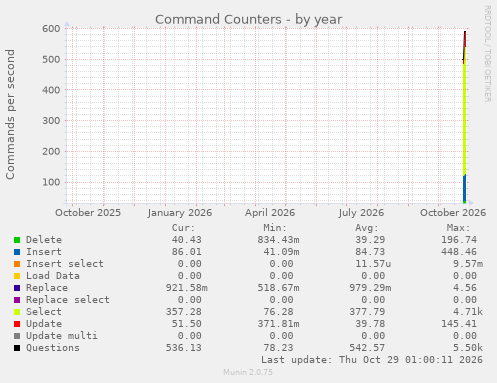
Task: Click the Questions average value 542.57
Action: click(x=367, y=348)
